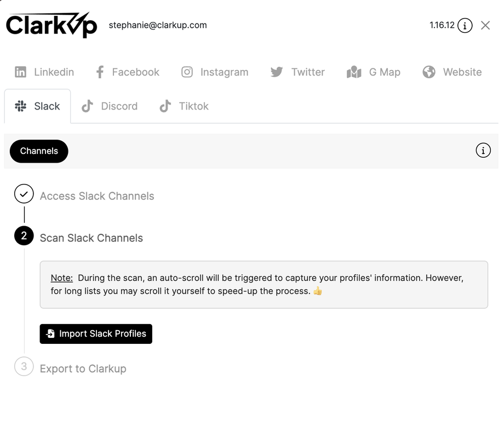Open the G Map tab
The image size is (504, 421).
374,72
